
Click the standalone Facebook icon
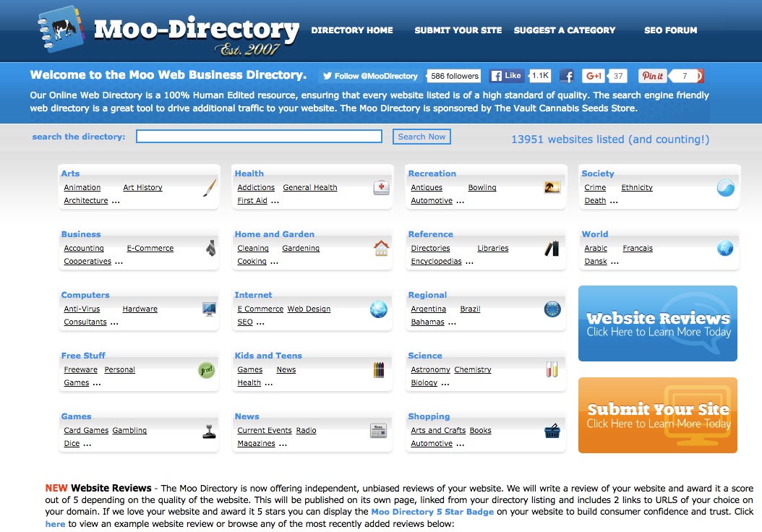(566, 76)
